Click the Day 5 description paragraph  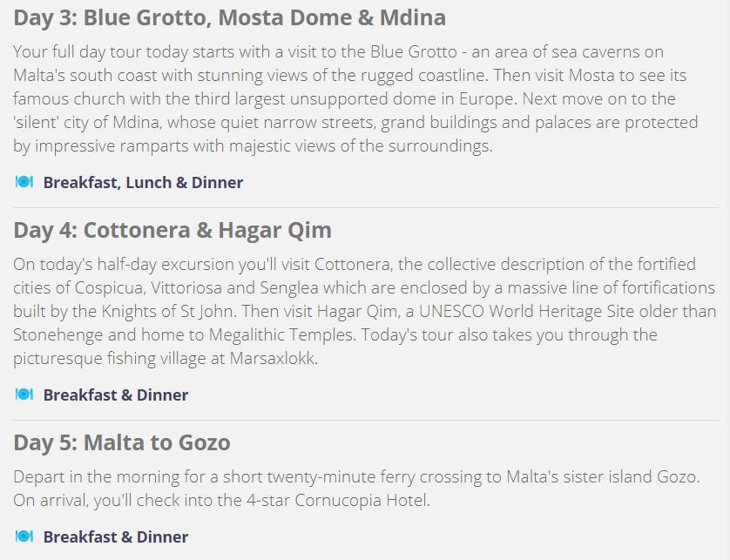point(356,489)
